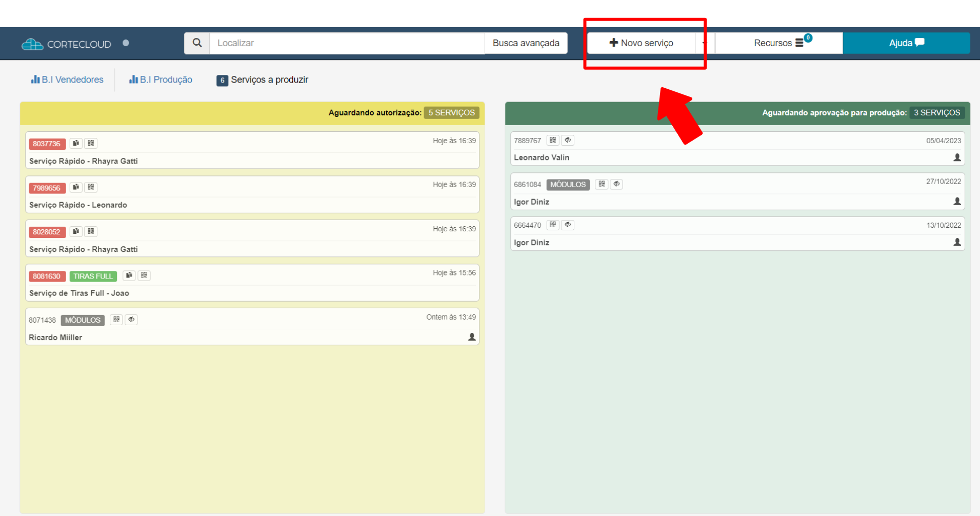Image resolution: width=980 pixels, height=516 pixels.
Task: Focus the Localizar search field
Action: tap(347, 43)
